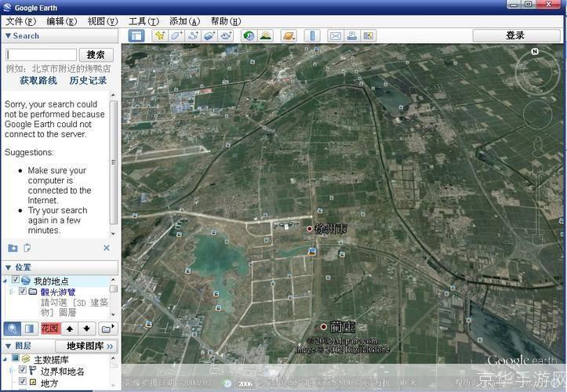567x392 pixels.
Task: Uncheck the 我的地点 checkbox
Action: [x=16, y=280]
